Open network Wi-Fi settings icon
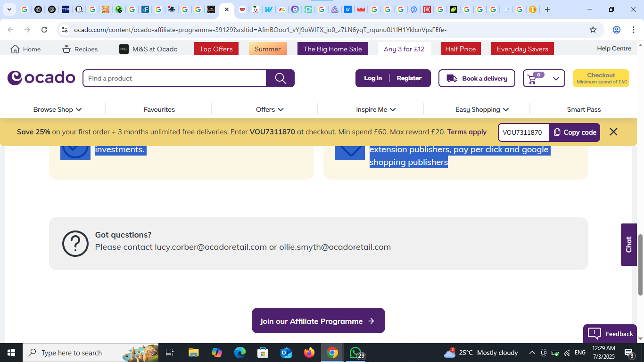The height and width of the screenshot is (362, 644). click(x=567, y=353)
